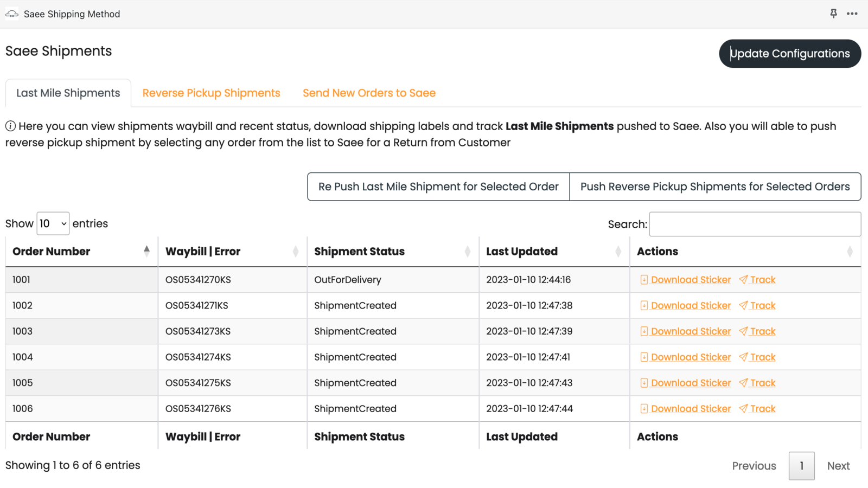Click waybill OS05341274KS
The image size is (868, 488).
(198, 357)
